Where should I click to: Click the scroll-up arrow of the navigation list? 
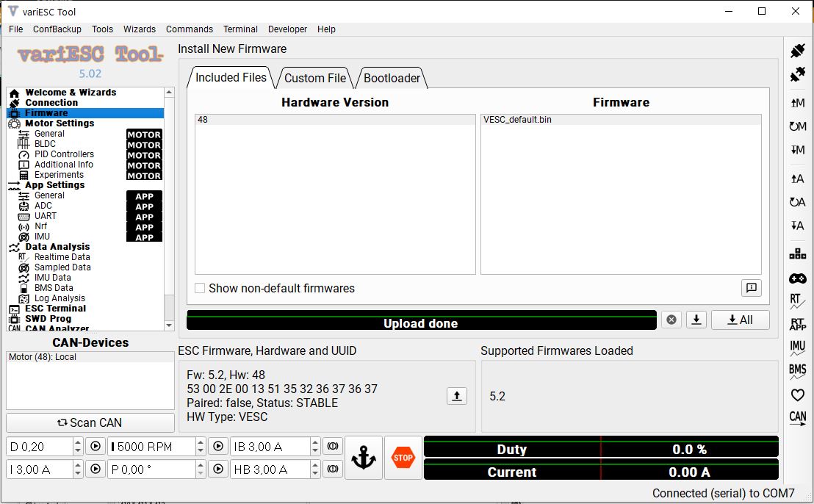coord(169,93)
